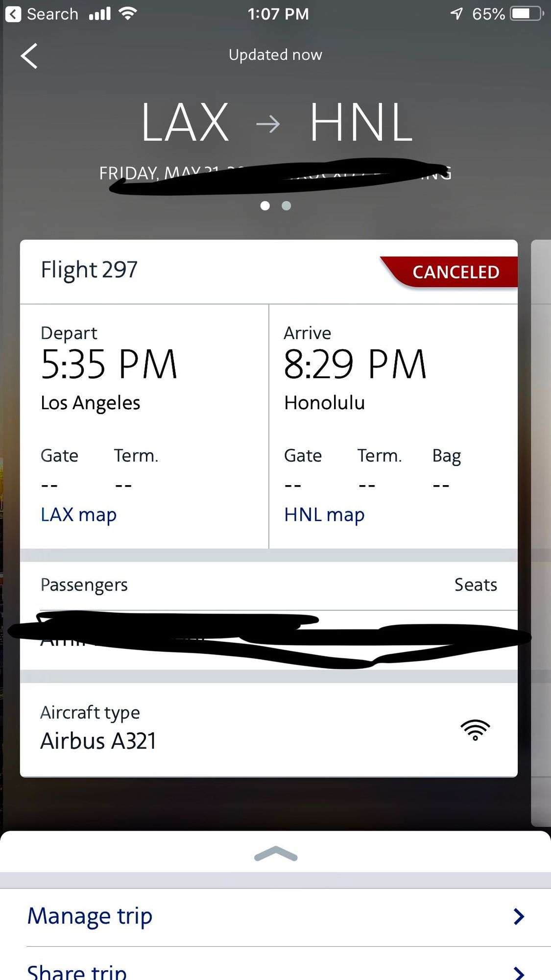Screen dimensions: 551x980
Task: Tap the location arrow status icon
Action: (456, 14)
